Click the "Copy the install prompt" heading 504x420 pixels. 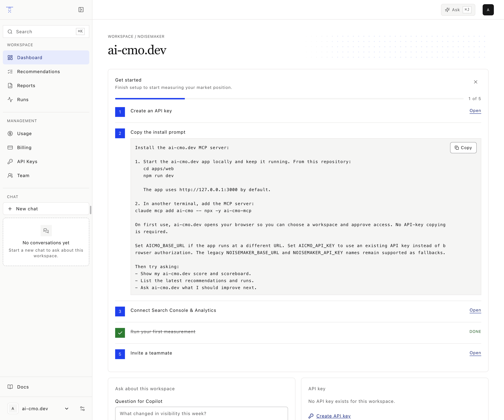click(158, 132)
